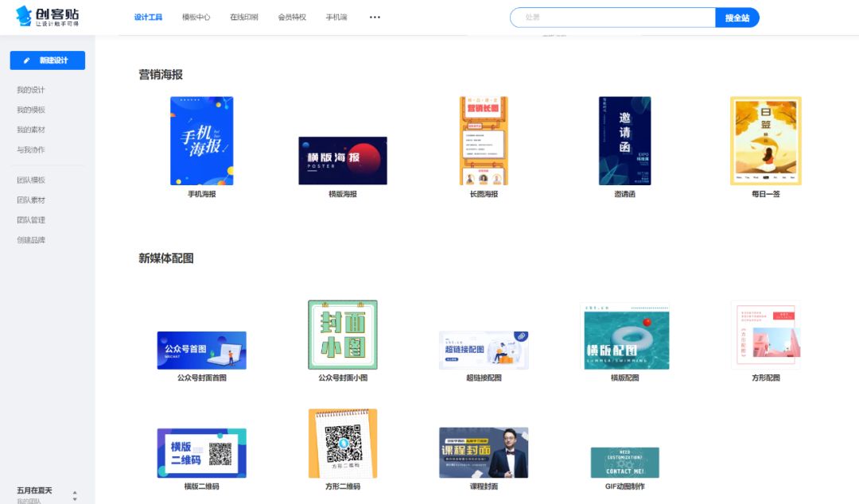Open the three-dots more menu
The width and height of the screenshot is (859, 504).
point(375,17)
